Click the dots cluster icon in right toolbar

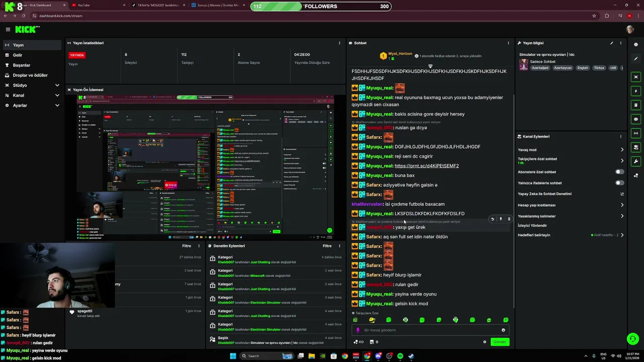tap(636, 175)
